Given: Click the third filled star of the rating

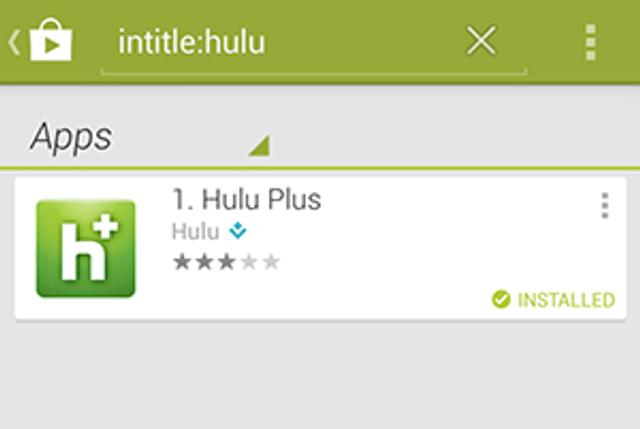Looking at the screenshot, I should point(227,262).
